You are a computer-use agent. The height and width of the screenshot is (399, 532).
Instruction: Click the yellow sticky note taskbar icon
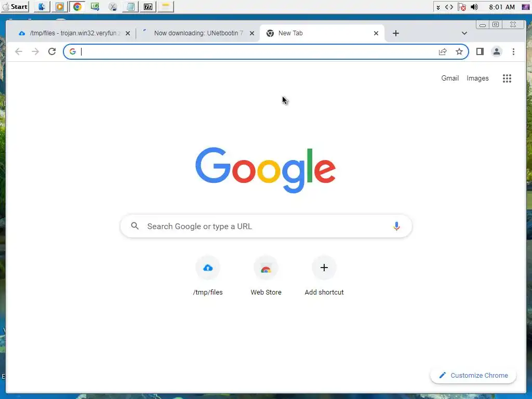tap(166, 6)
